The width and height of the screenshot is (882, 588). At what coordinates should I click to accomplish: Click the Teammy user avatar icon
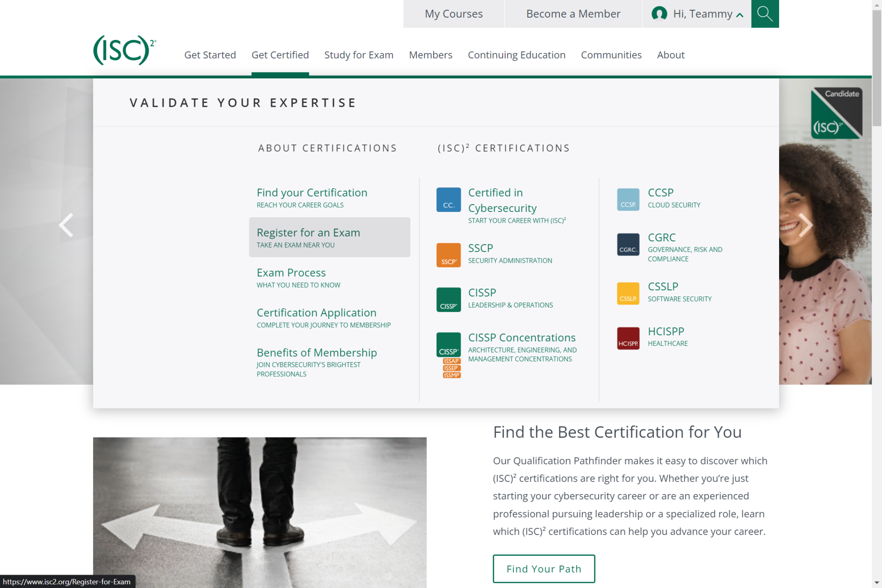coord(658,13)
